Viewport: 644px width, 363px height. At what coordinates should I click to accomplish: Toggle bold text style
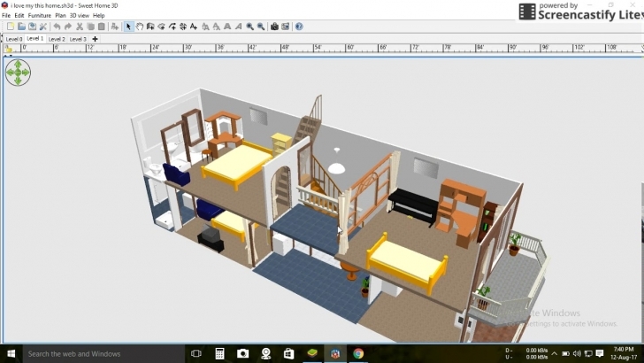pos(227,27)
